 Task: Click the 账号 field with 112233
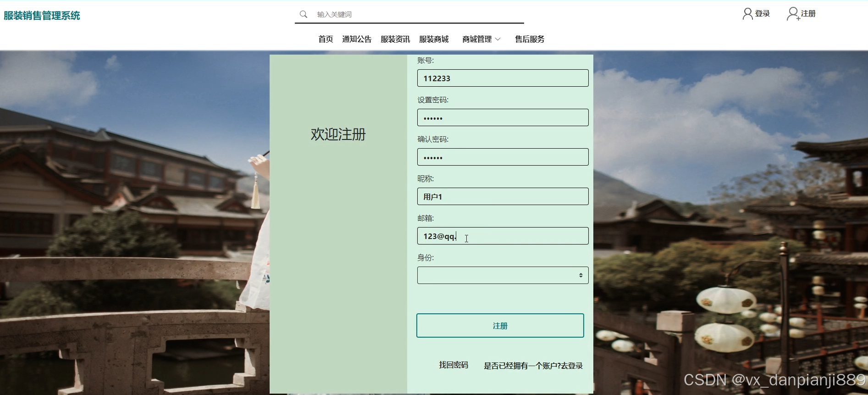point(503,78)
